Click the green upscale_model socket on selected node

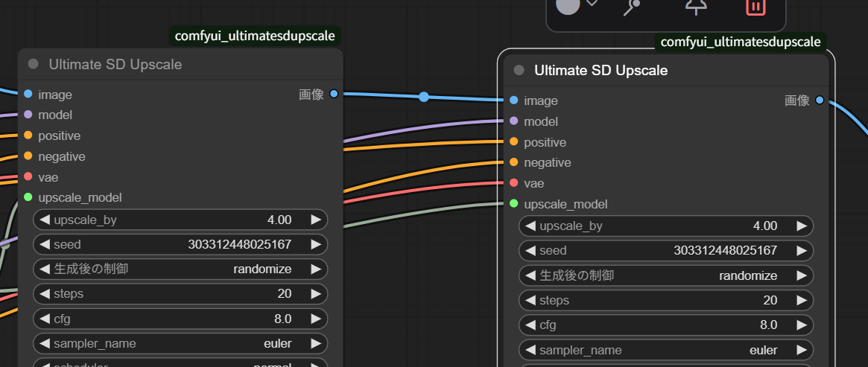513,204
